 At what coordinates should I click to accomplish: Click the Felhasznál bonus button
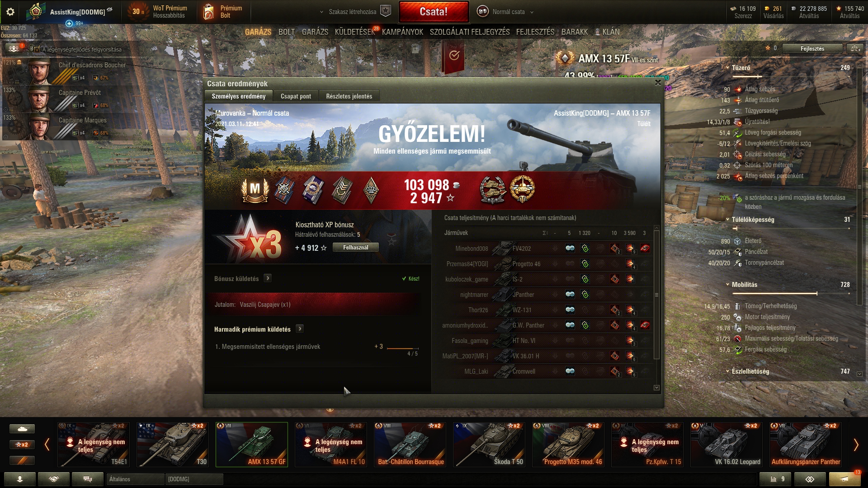pyautogui.click(x=355, y=248)
